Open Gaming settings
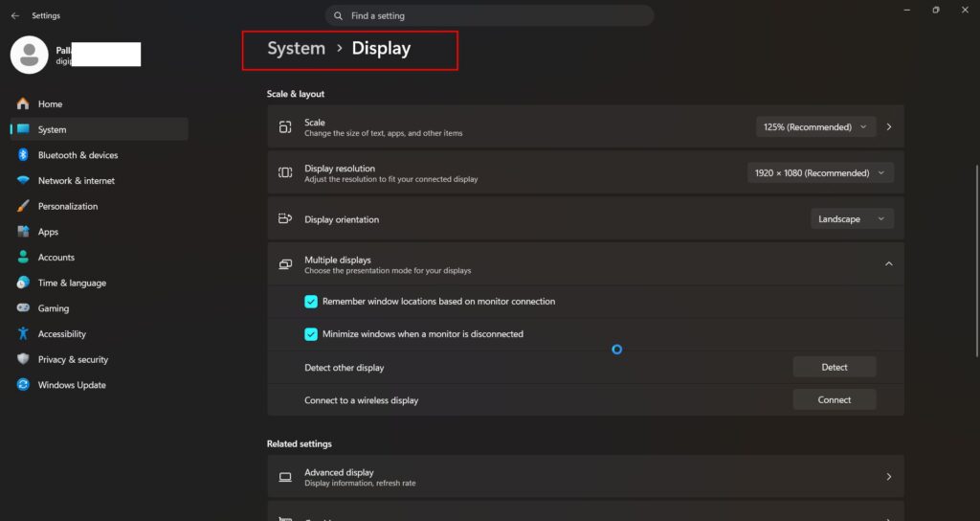This screenshot has height=521, width=980. (x=99, y=308)
